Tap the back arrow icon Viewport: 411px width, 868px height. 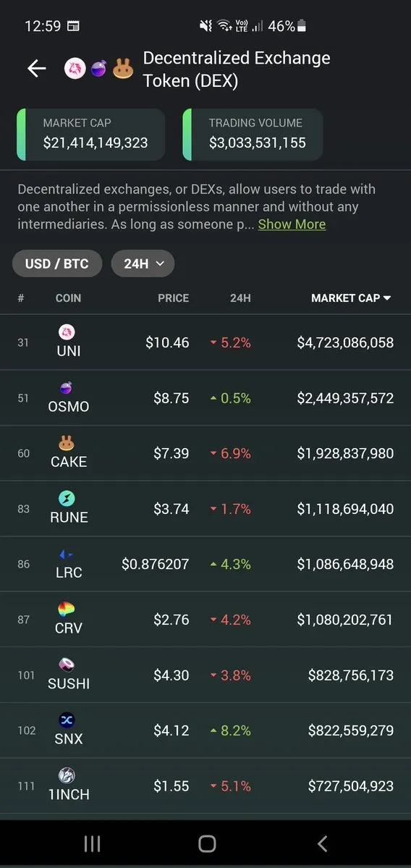click(36, 69)
